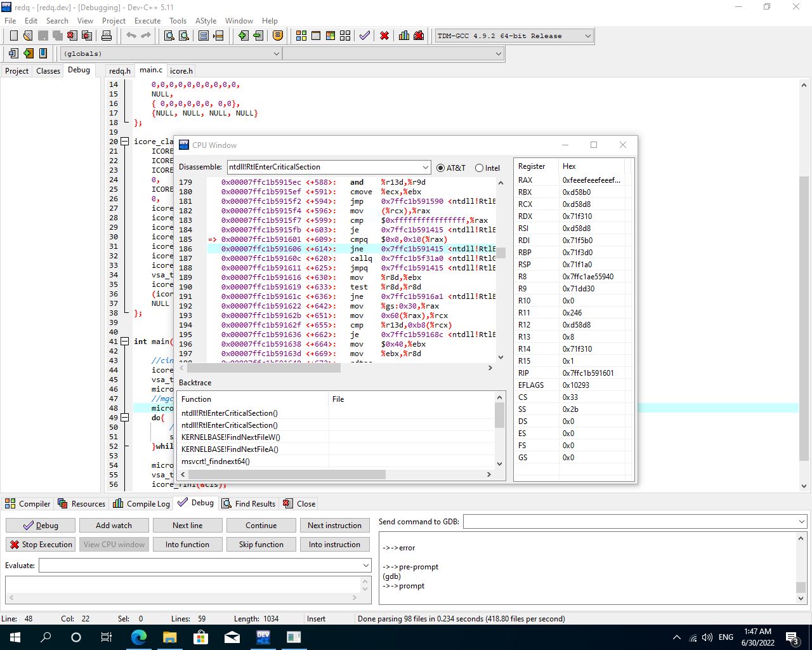Click the Goto Line toolbar icon

[218, 36]
